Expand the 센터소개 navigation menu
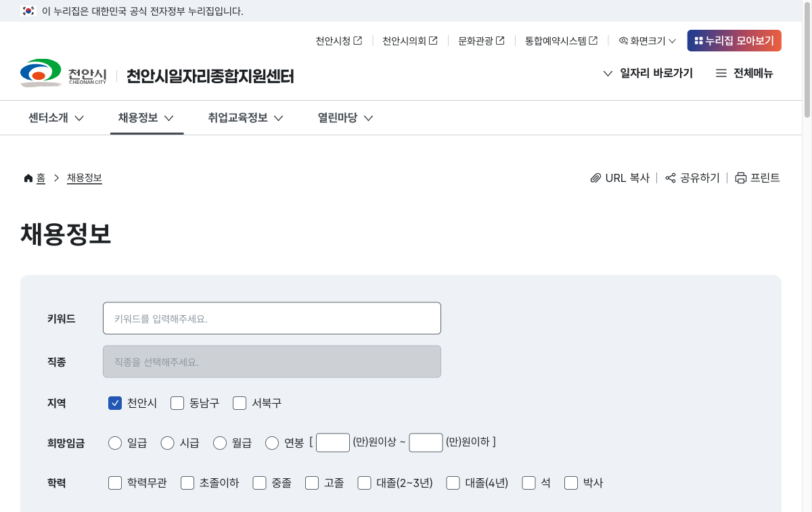 tap(56, 118)
